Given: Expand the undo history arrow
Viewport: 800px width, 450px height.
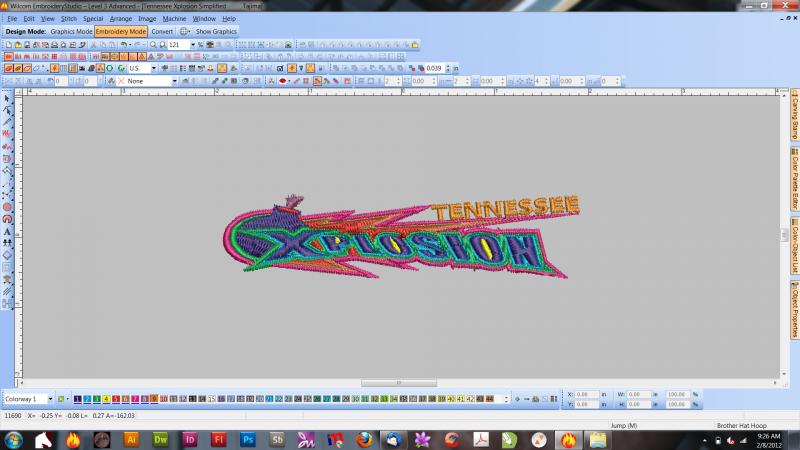Looking at the screenshot, I should point(130,45).
